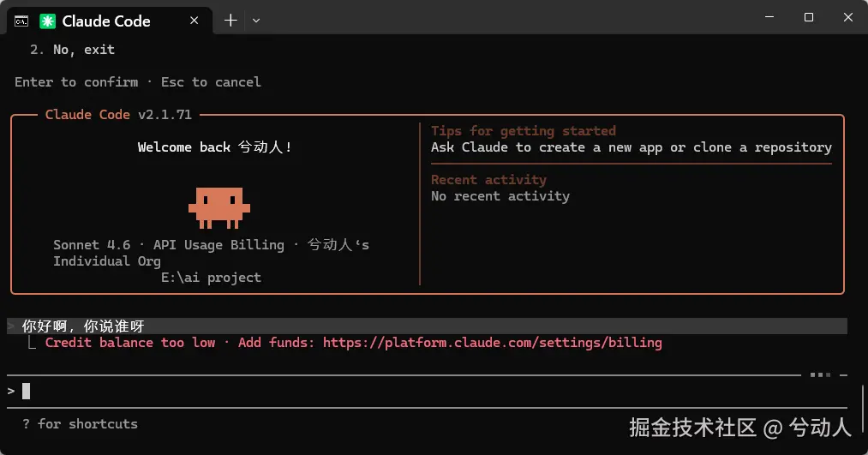Click the '? for shortcuts' hint
Image resolution: width=868 pixels, height=455 pixels.
[80, 424]
